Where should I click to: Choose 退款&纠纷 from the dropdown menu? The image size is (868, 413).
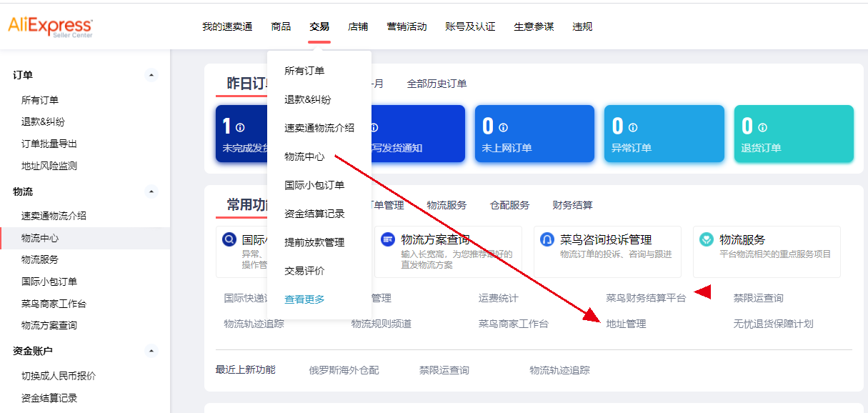pos(307,99)
